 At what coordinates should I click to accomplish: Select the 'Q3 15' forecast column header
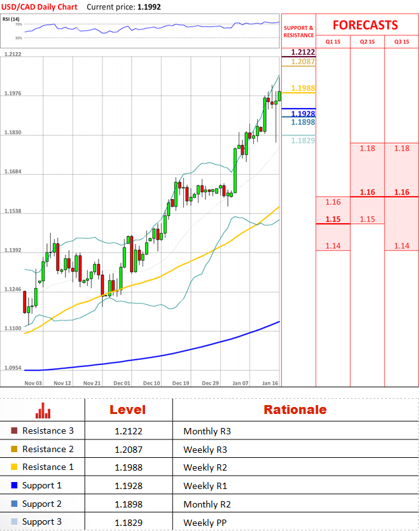tap(402, 42)
